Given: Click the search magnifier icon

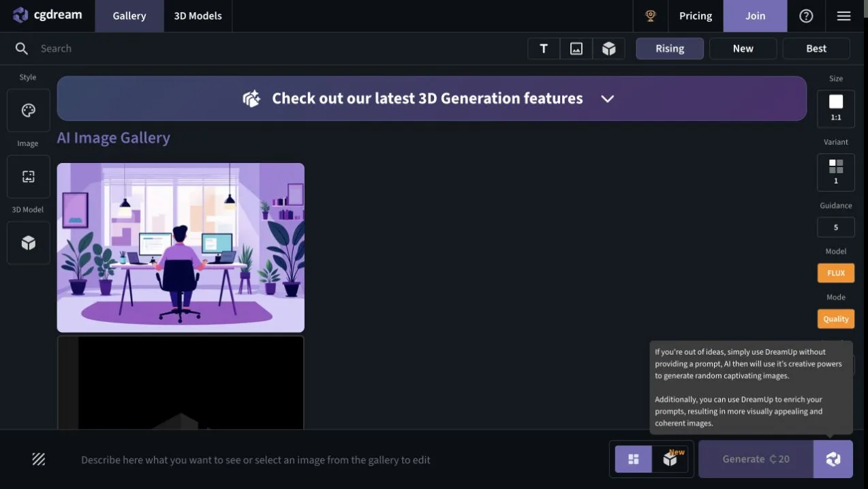Looking at the screenshot, I should [x=22, y=48].
